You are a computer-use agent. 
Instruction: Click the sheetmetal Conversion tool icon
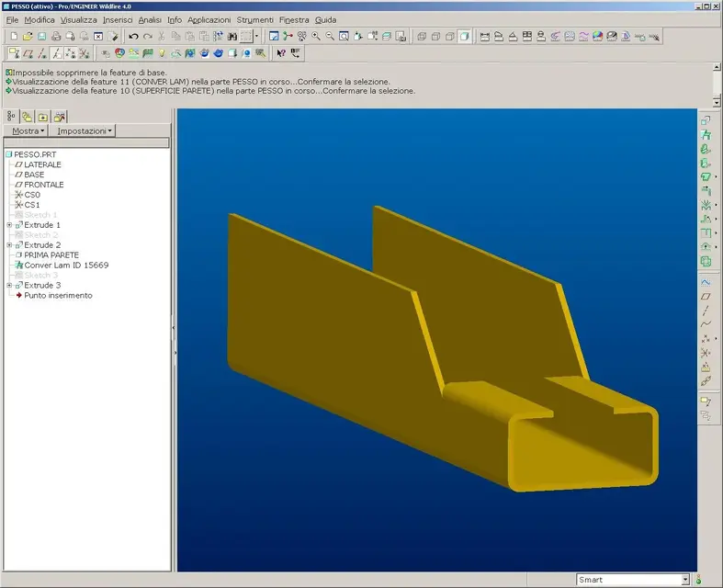(706, 135)
